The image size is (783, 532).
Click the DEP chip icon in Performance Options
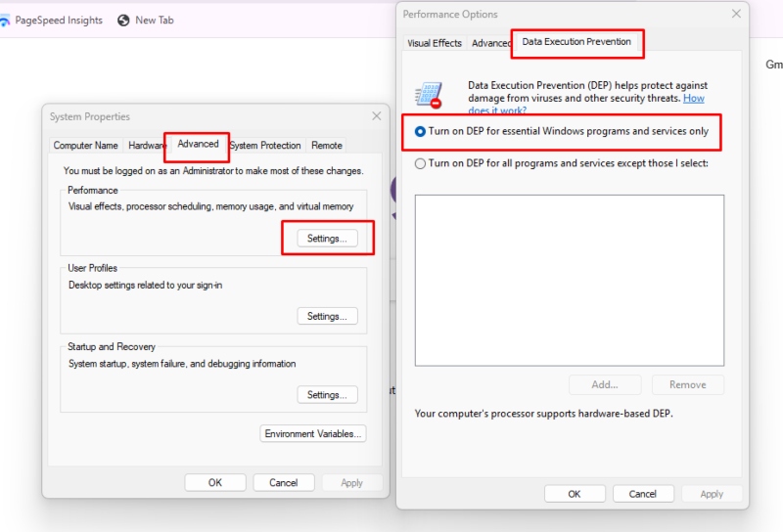click(x=429, y=95)
